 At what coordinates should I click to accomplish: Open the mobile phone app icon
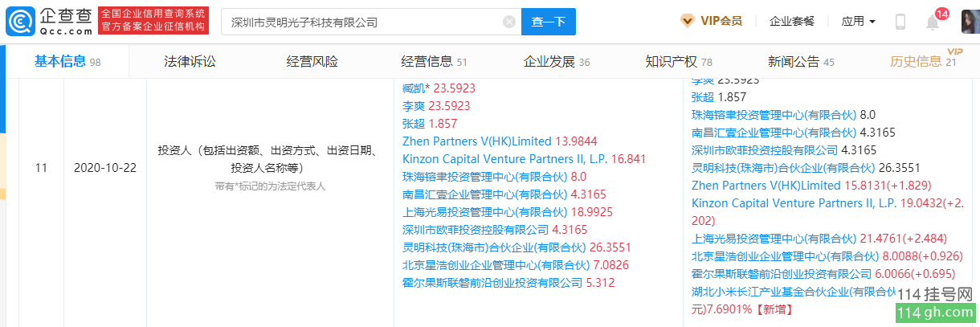pyautogui.click(x=900, y=22)
